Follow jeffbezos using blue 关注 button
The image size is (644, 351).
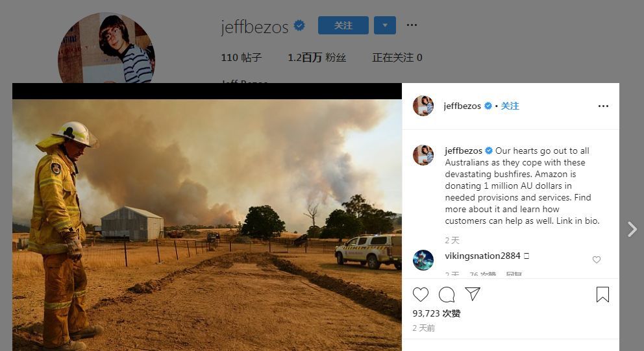click(343, 25)
